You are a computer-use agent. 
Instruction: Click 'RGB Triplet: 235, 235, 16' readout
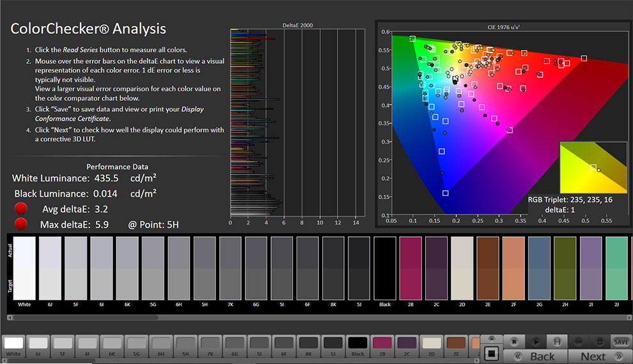[570, 199]
